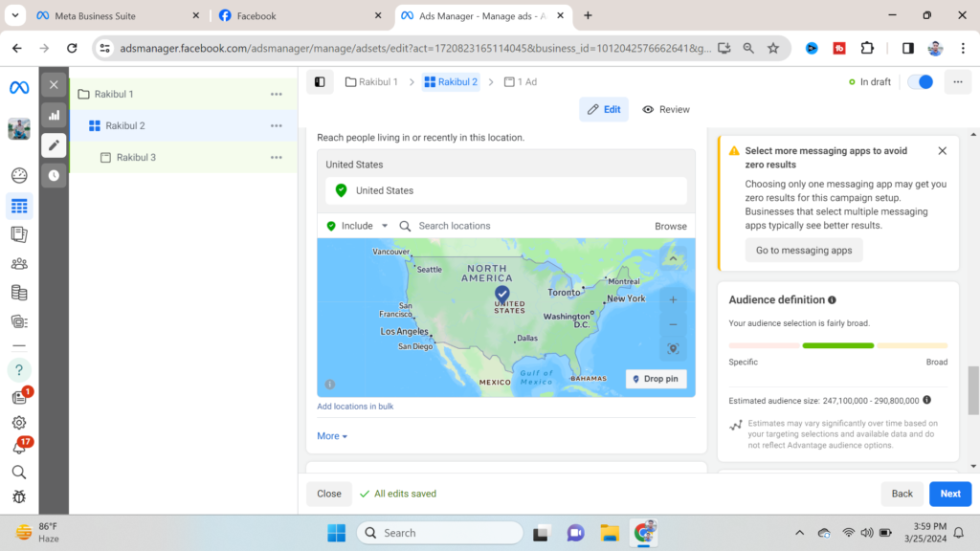Open Ads reporting pages icon

19,234
